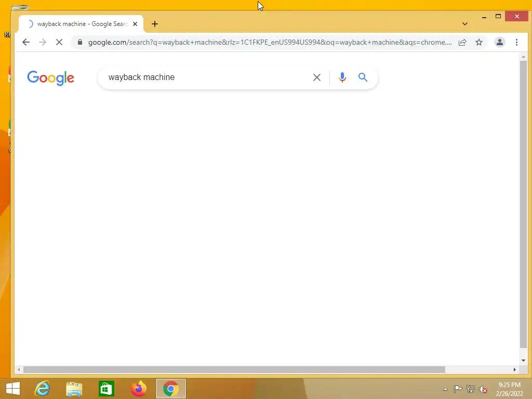
Task: Open a new tab
Action: pos(155,24)
